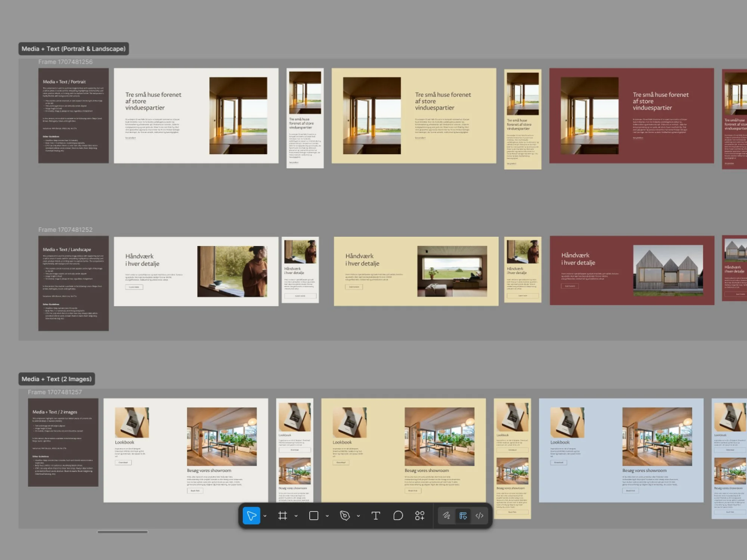747x560 pixels.
Task: Open the Actions and components icon
Action: (420, 516)
